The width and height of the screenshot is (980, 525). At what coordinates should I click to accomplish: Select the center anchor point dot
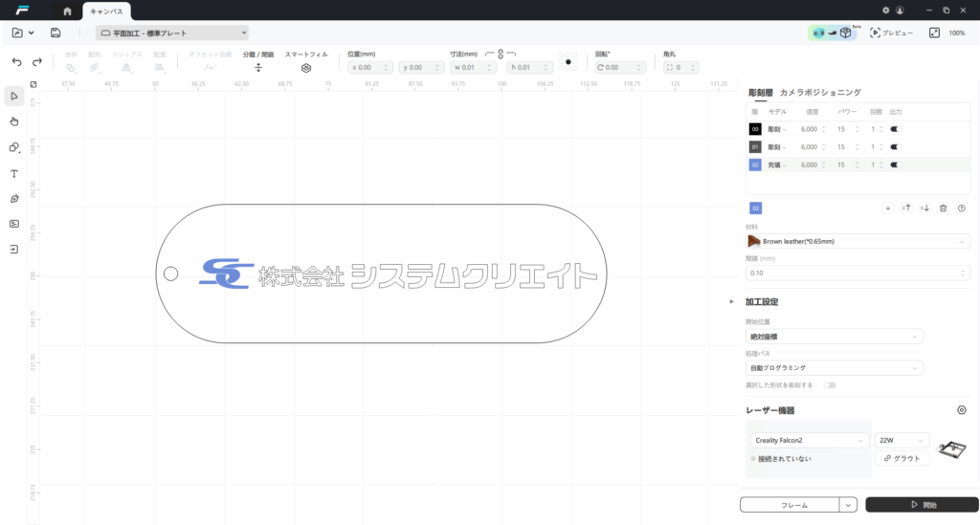(568, 62)
